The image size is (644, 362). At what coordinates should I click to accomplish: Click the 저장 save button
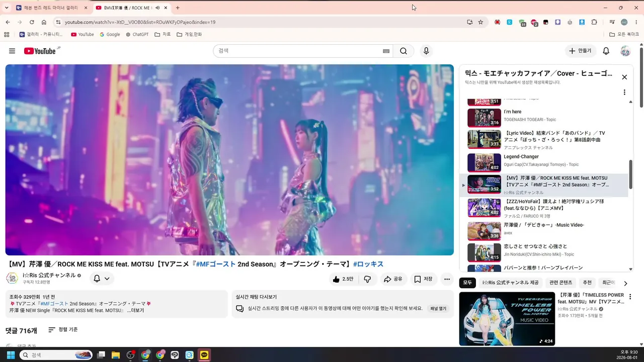click(x=423, y=279)
